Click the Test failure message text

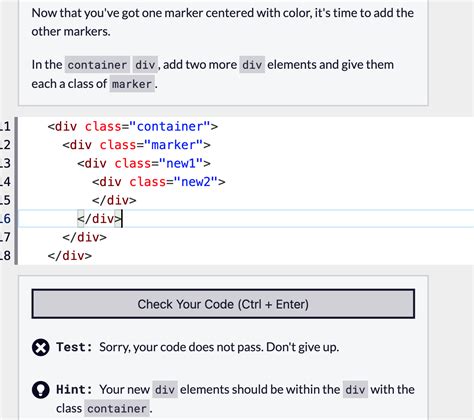pyautogui.click(x=219, y=347)
